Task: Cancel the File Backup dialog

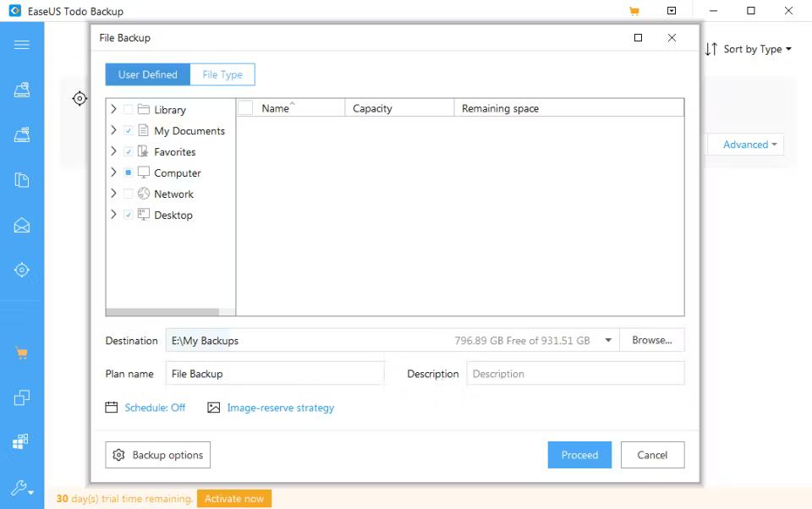Action: 652,455
